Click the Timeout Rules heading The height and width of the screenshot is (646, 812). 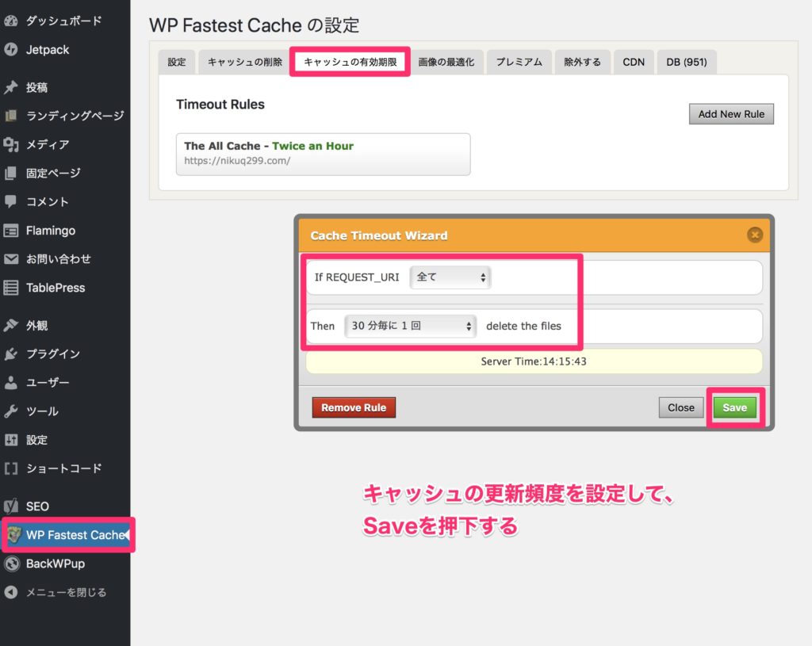tap(220, 104)
